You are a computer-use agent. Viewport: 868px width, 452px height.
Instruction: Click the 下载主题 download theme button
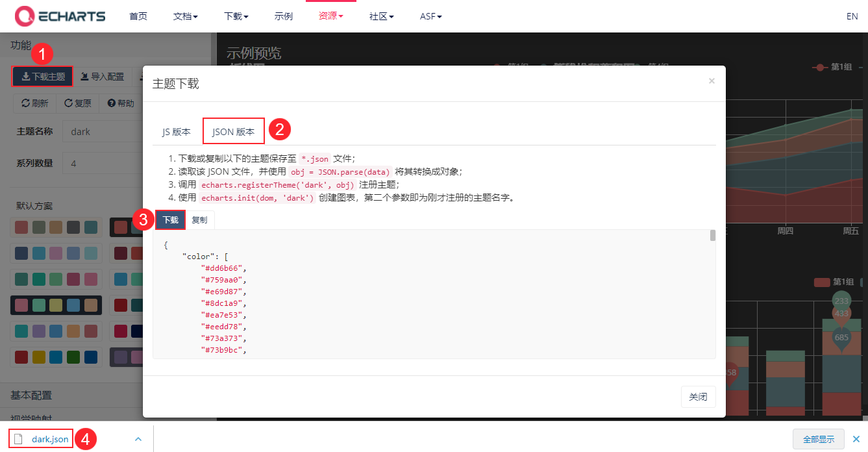43,77
